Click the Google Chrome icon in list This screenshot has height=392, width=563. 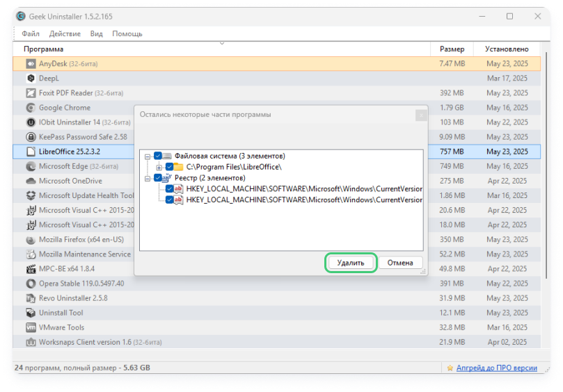(31, 108)
